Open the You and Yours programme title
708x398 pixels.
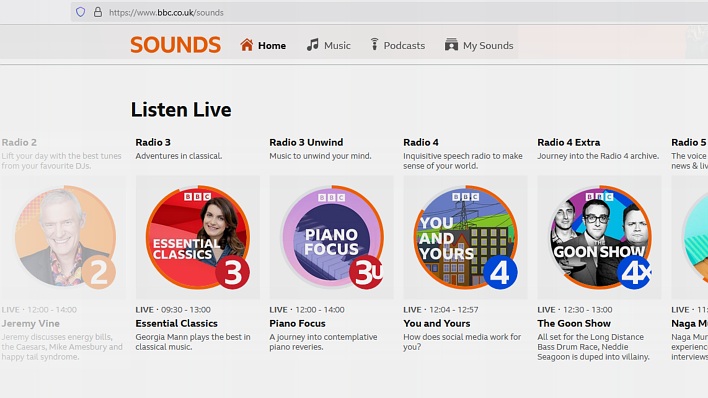coord(437,323)
